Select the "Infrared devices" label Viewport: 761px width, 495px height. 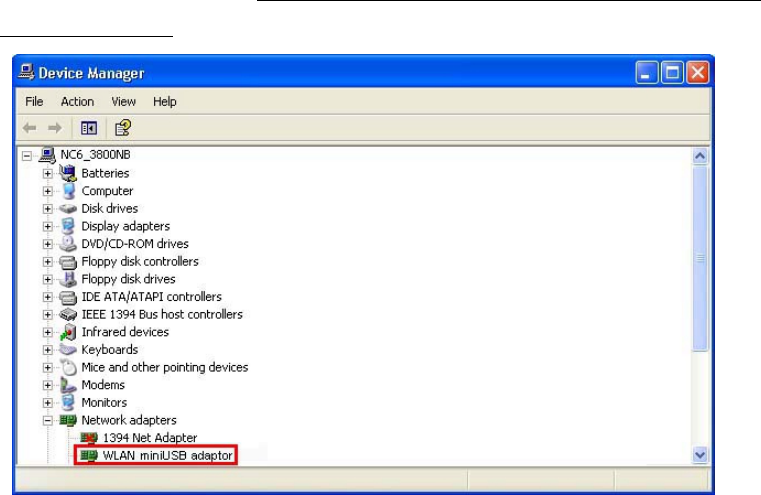point(125,332)
